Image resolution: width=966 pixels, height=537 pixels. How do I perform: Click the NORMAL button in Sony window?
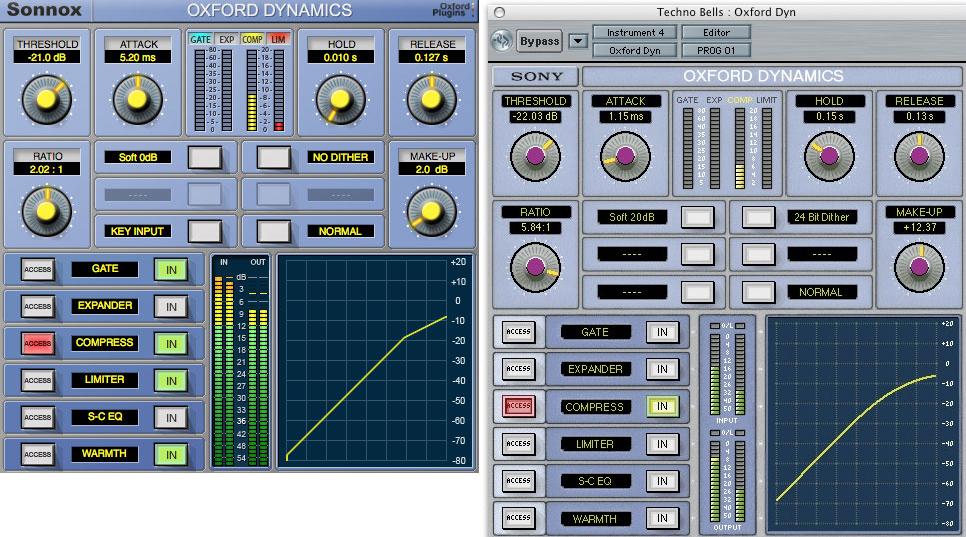point(758,292)
